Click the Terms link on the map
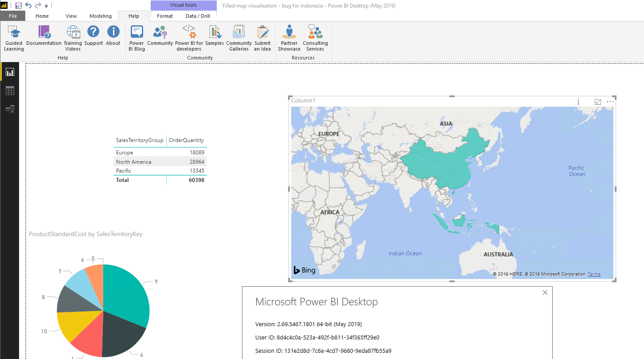The height and width of the screenshot is (359, 644). click(594, 274)
